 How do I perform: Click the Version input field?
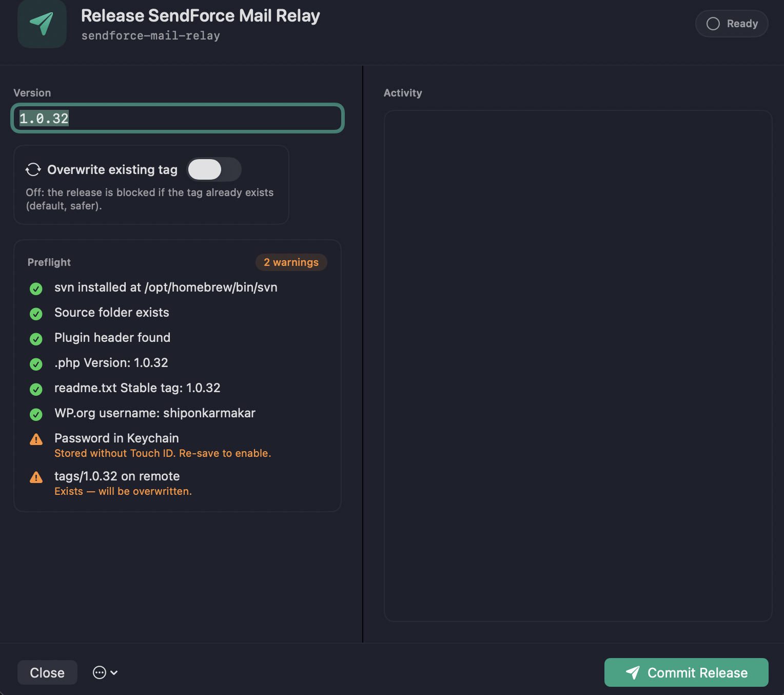point(178,119)
